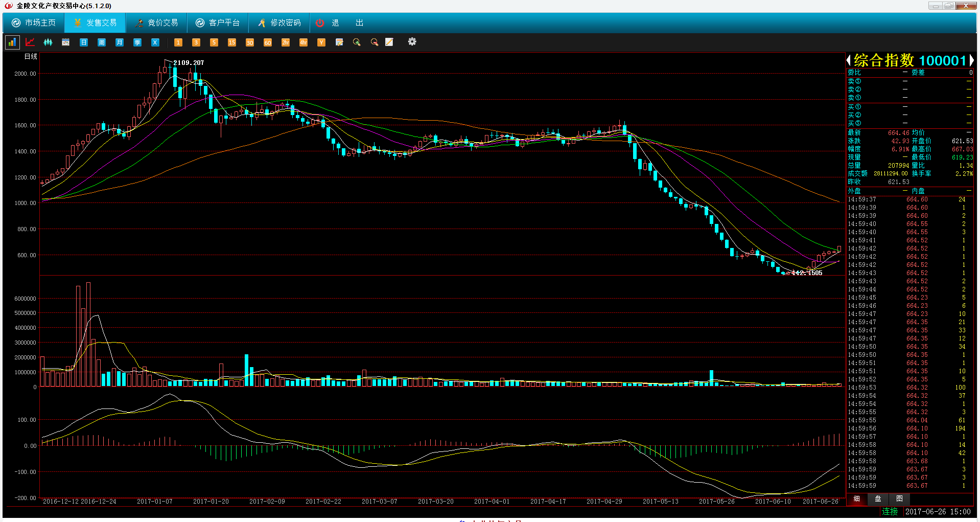
Task: Click the 涨跌 value 42.93
Action: 900,141
